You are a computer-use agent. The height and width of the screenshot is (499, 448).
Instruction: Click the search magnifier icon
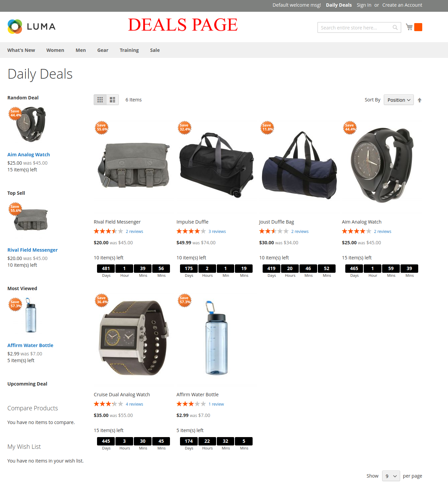tap(395, 27)
